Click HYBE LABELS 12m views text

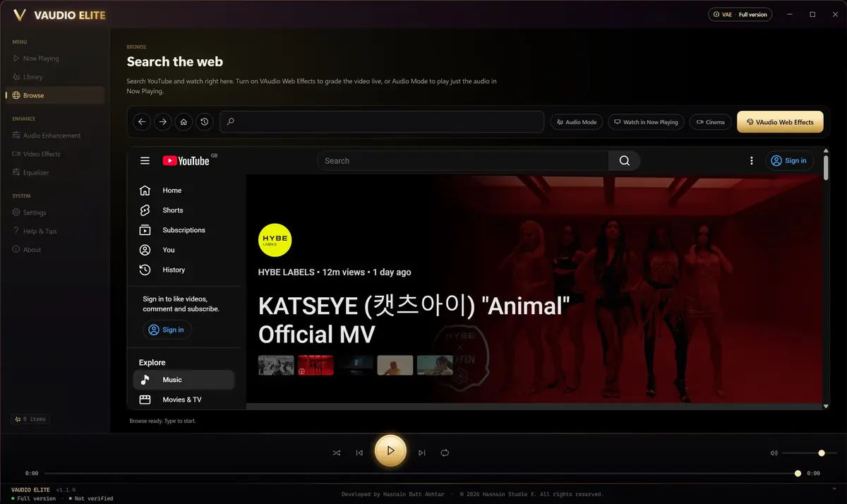(x=335, y=272)
